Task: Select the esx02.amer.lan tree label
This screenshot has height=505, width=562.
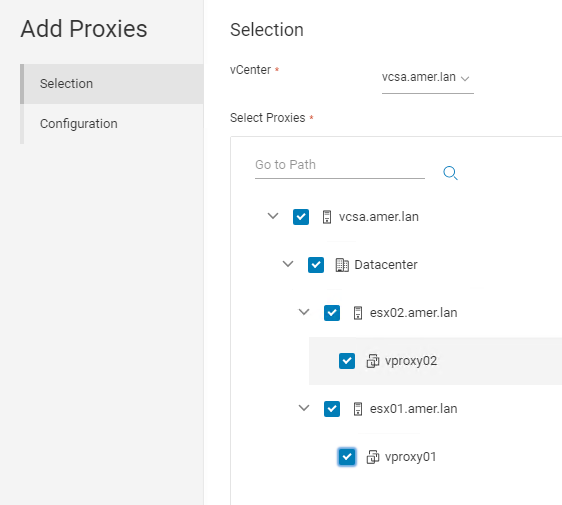Action: pos(413,313)
